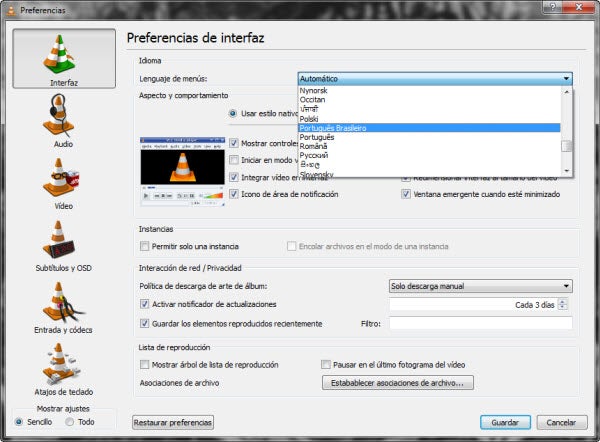Choose Português Brasileiro from language list
Screen dimensions: 600x442
pyautogui.click(x=340, y=128)
